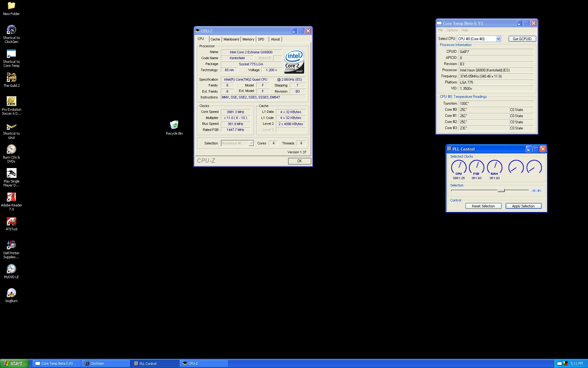The width and height of the screenshot is (588, 368).
Task: Open the Windows Start menu
Action: [x=15, y=363]
